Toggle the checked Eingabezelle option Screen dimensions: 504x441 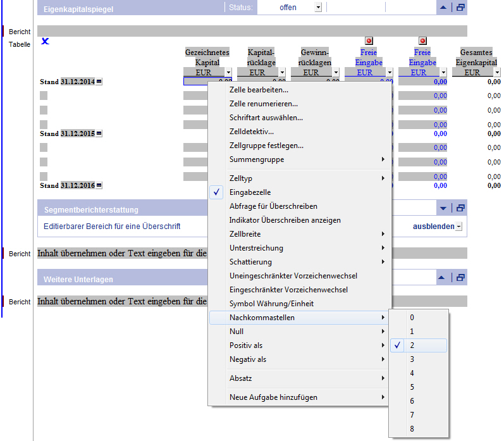coord(298,192)
